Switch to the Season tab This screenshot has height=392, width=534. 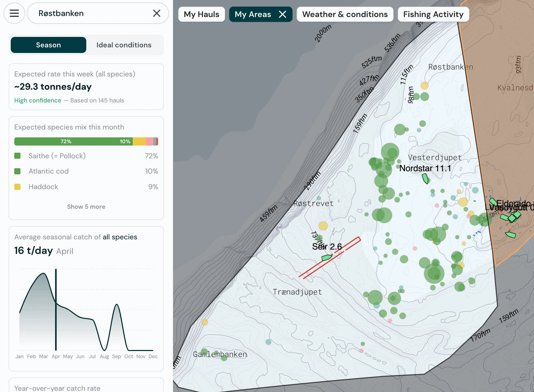[48, 45]
